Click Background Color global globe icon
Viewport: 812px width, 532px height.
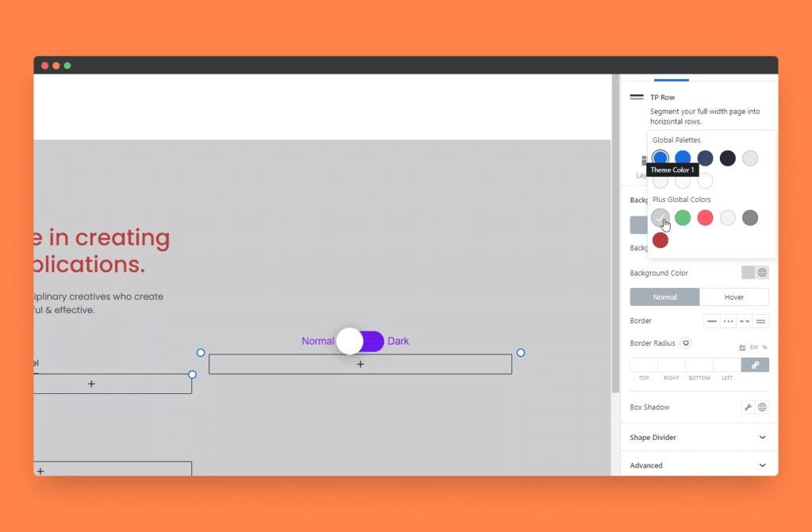pyautogui.click(x=762, y=273)
